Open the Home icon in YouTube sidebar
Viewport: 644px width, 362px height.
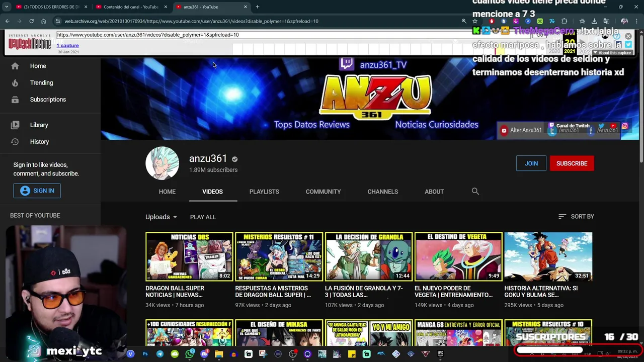coord(15,66)
